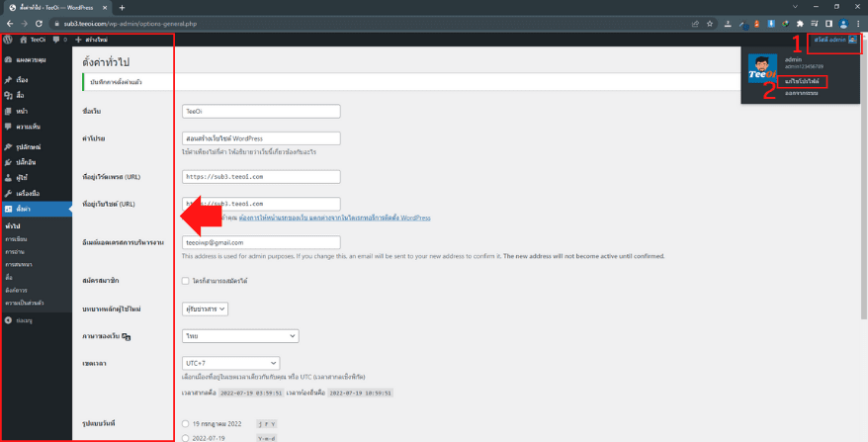Open แผงควบคุม (Dashboard) sidebar icon
Screen dimensions: 868x442
tap(8, 59)
